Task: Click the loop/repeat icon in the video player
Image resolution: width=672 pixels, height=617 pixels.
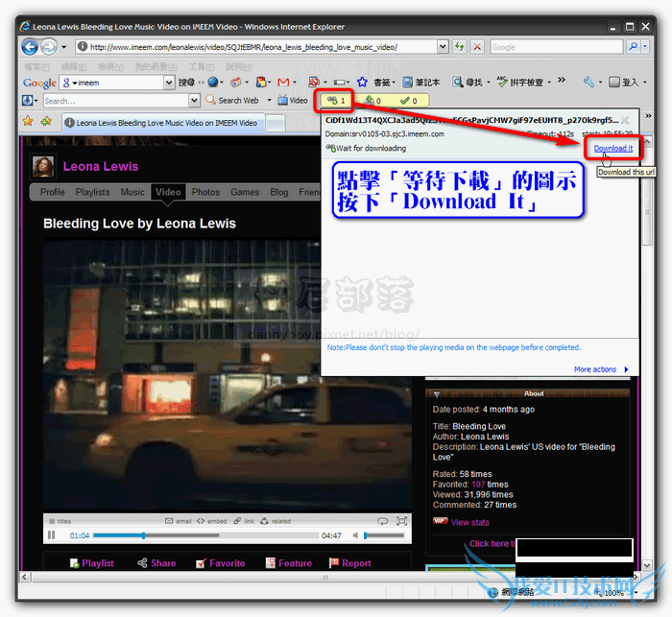Action: [x=382, y=521]
